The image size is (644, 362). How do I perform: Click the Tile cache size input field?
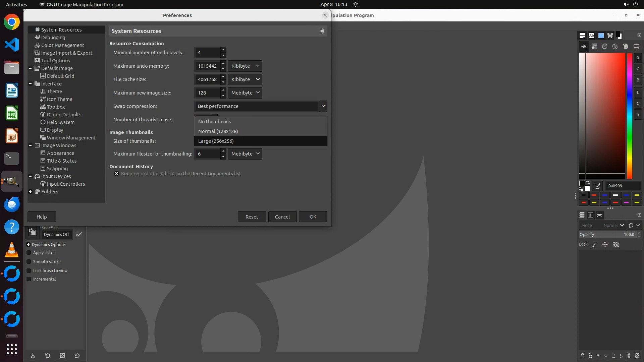point(207,79)
